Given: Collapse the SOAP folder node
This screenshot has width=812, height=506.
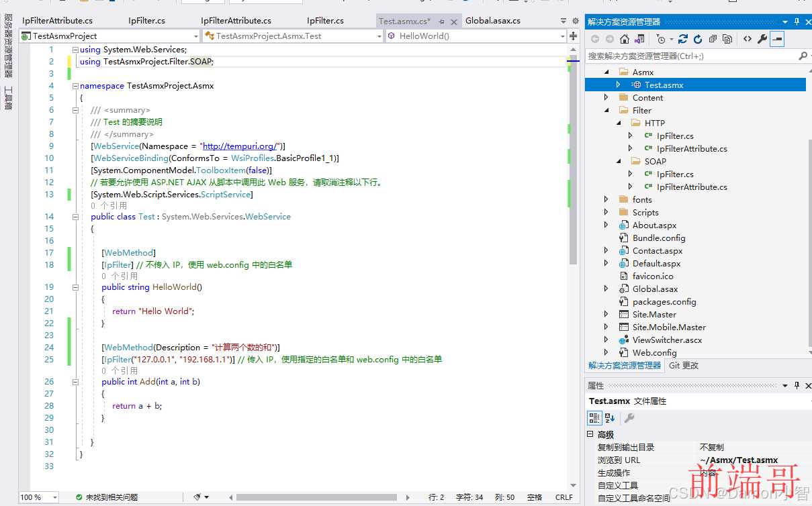Looking at the screenshot, I should click(619, 161).
